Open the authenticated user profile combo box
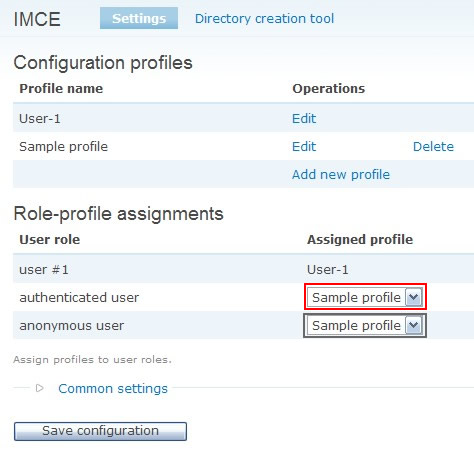Viewport: 474px width, 449px height. (365, 297)
